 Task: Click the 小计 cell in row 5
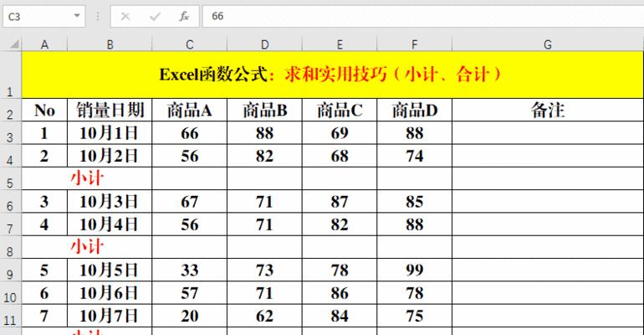(x=87, y=178)
